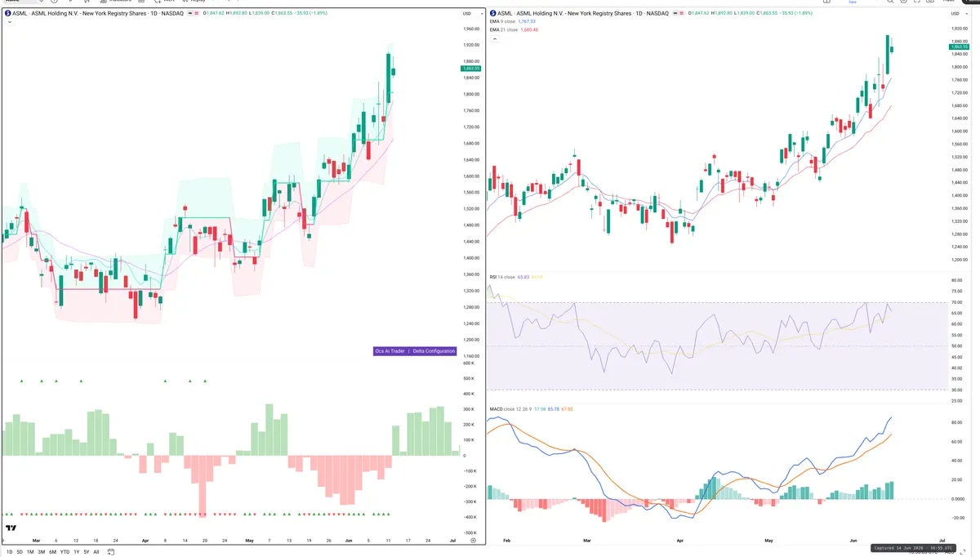
Task: Click the market status flag icons in left chart header
Action: [x=193, y=13]
